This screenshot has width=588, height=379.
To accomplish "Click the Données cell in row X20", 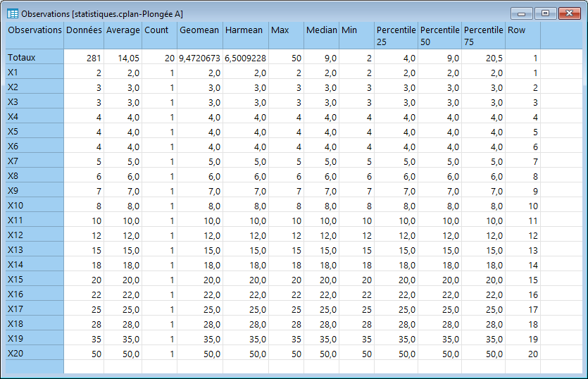I will 84,354.
